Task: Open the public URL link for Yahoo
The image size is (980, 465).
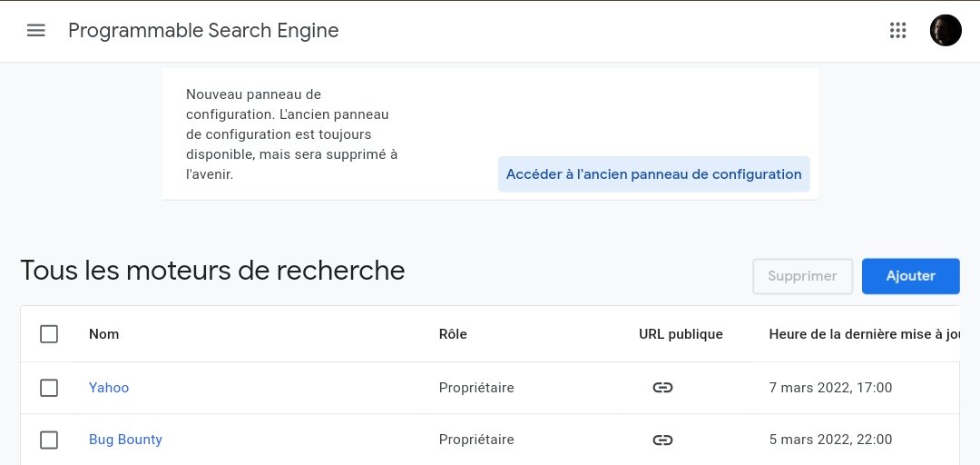Action: [x=662, y=388]
